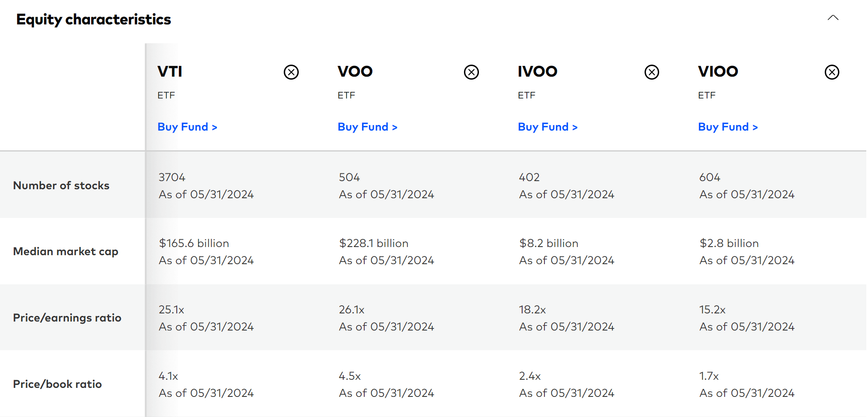
Task: Click the Median market cap row label
Action: 65,252
